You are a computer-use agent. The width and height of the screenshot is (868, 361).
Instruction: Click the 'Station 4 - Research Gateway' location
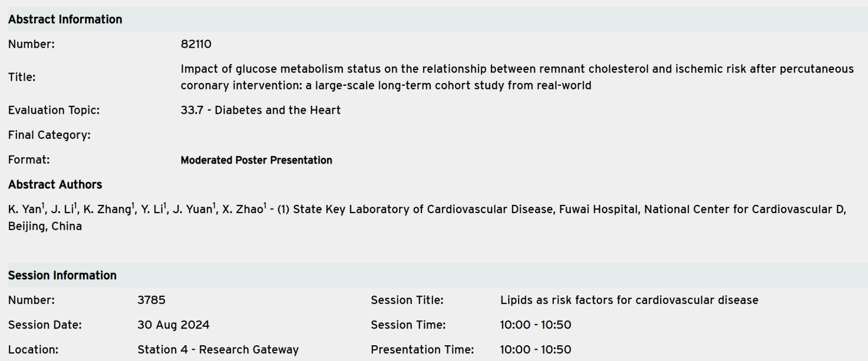coord(218,350)
